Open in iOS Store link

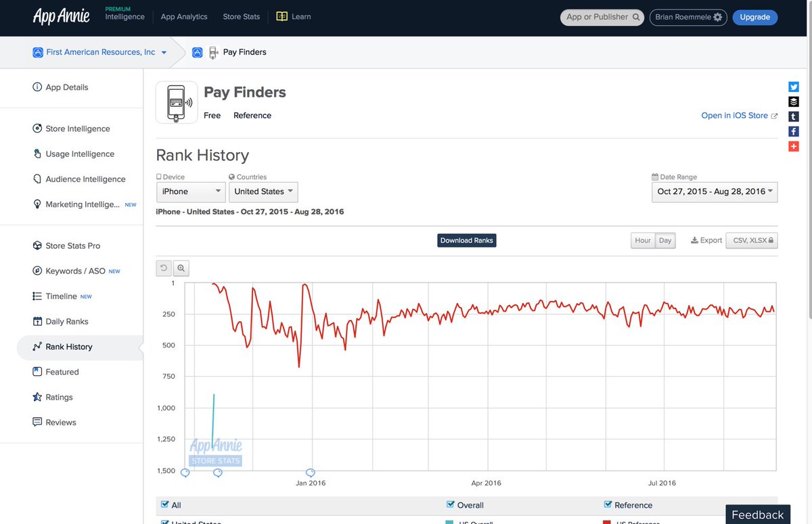coord(739,116)
